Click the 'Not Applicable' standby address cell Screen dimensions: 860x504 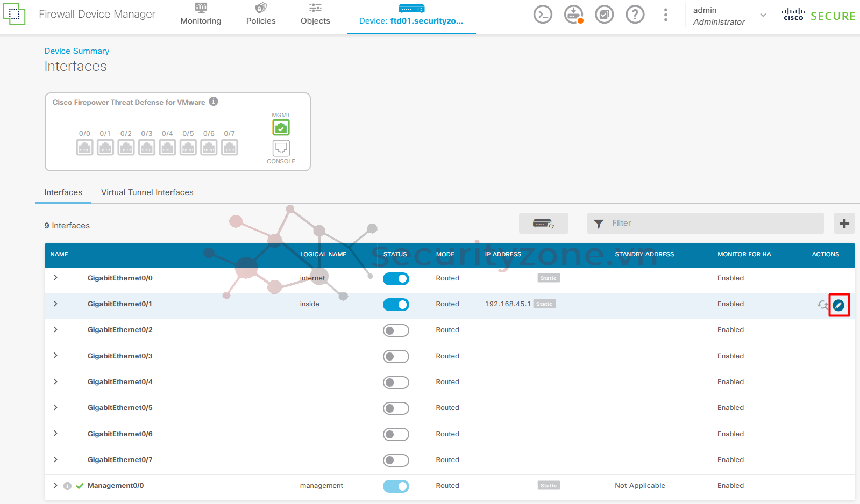coord(640,486)
